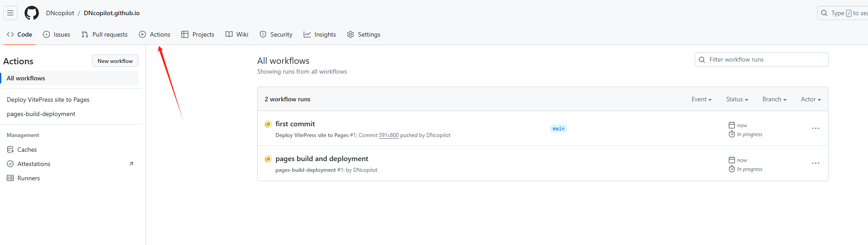Screen dimensions: 868x245
Task: Click the main branch label
Action: click(x=559, y=129)
